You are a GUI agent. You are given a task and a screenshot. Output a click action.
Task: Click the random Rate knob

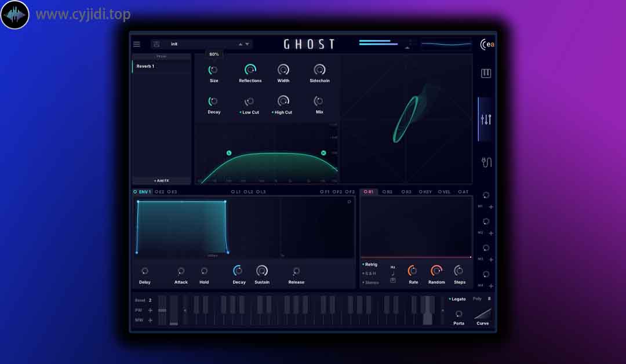(x=413, y=271)
